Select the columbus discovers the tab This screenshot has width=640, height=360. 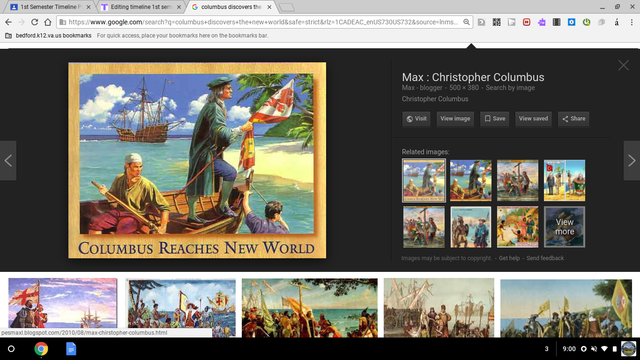click(231, 7)
